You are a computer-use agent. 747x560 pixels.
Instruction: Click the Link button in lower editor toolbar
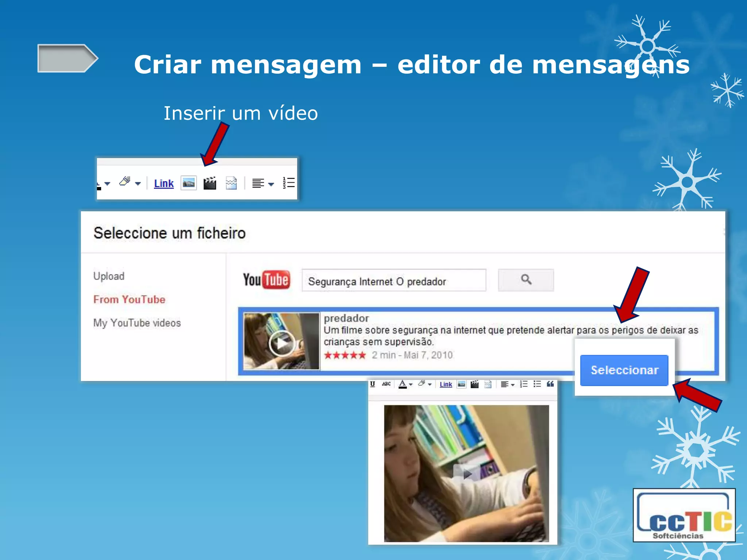tap(446, 385)
